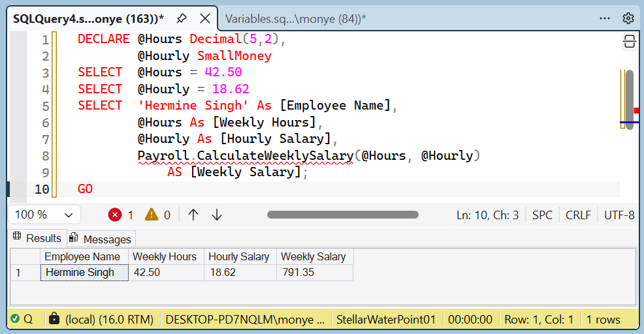
Task: Select row header 1 in results grid
Action: point(25,273)
